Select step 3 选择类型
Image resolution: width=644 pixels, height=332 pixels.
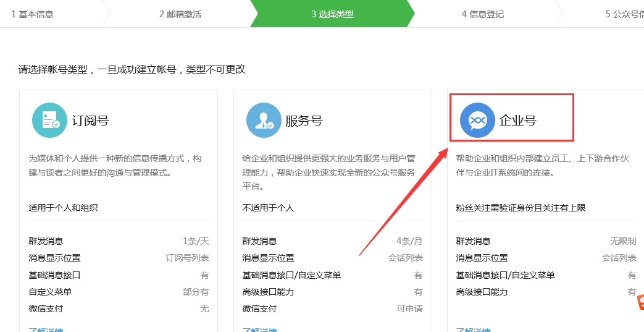click(332, 14)
